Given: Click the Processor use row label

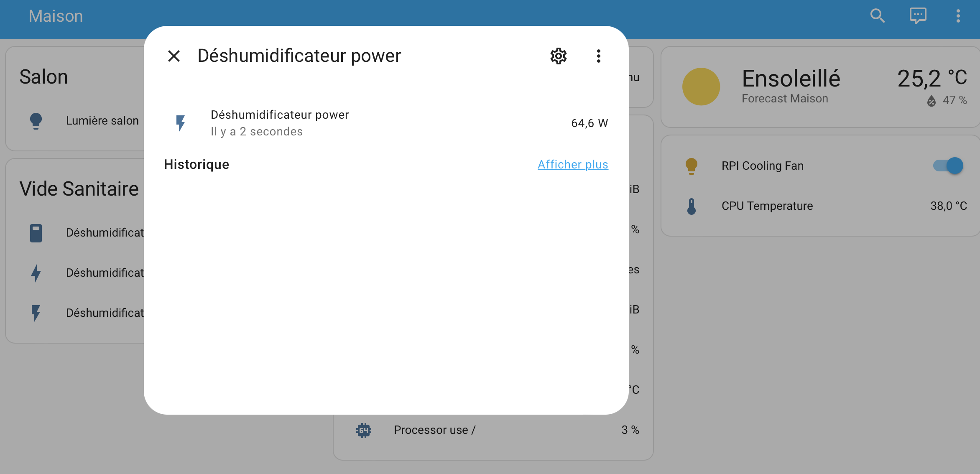Looking at the screenshot, I should click(x=434, y=430).
